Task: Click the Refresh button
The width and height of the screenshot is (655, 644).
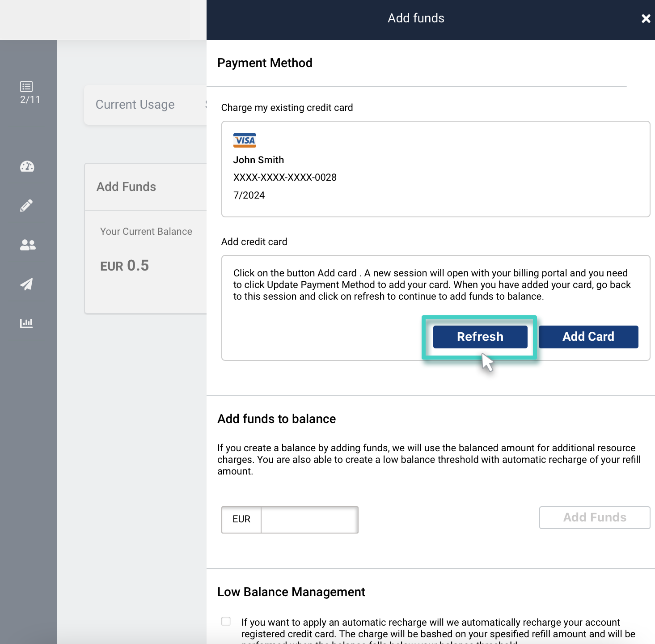Action: click(480, 337)
